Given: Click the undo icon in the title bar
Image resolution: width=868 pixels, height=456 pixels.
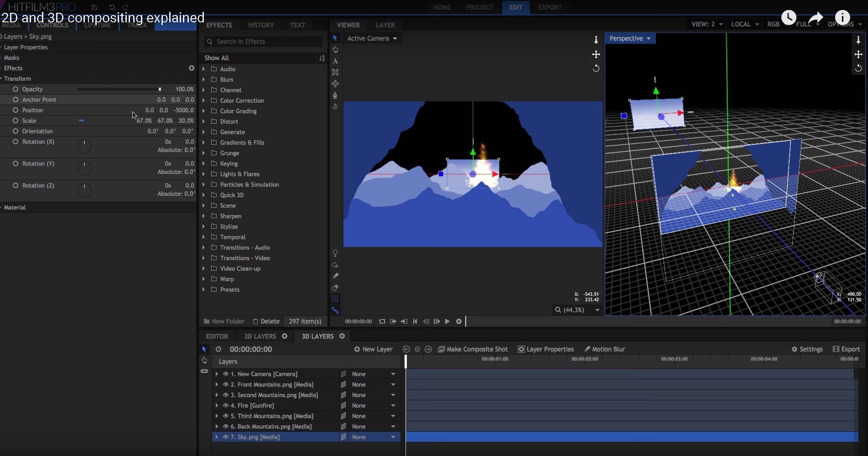Looking at the screenshot, I should [112, 7].
